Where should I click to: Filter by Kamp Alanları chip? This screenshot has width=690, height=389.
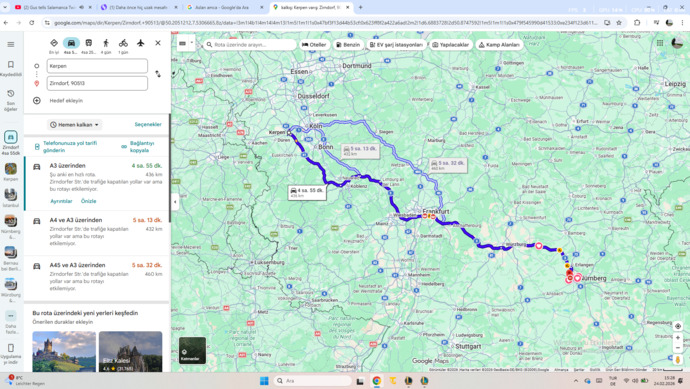click(499, 44)
